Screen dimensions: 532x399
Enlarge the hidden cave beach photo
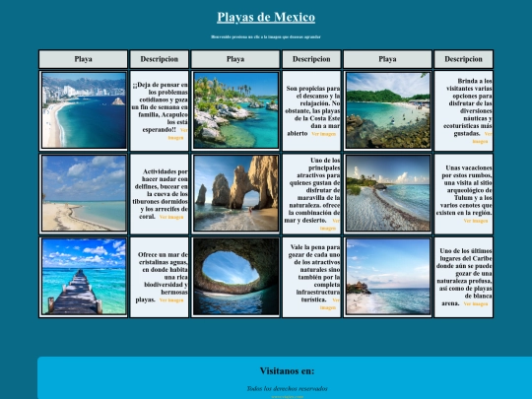235,277
